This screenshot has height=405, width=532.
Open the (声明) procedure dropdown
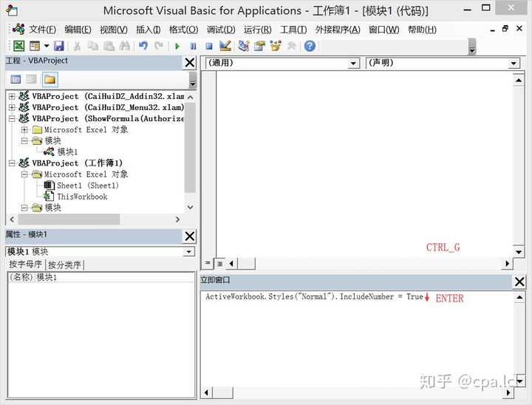514,63
